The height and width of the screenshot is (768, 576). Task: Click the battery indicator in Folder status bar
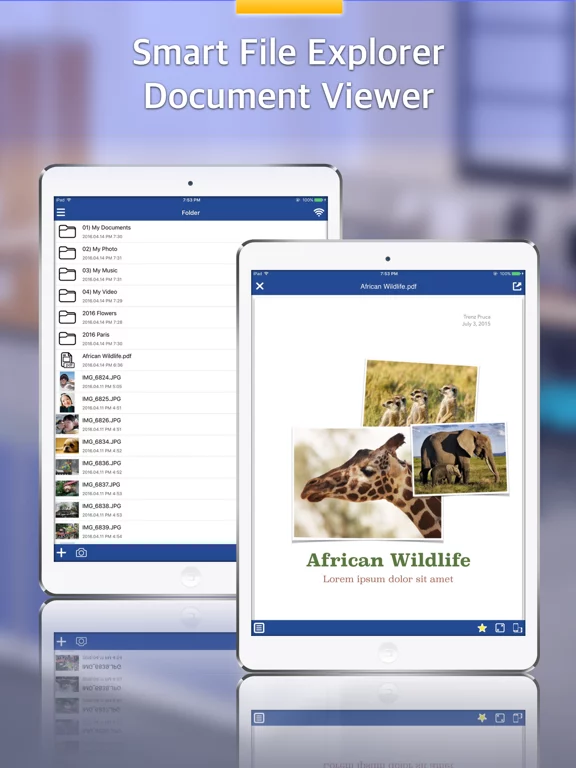(320, 200)
